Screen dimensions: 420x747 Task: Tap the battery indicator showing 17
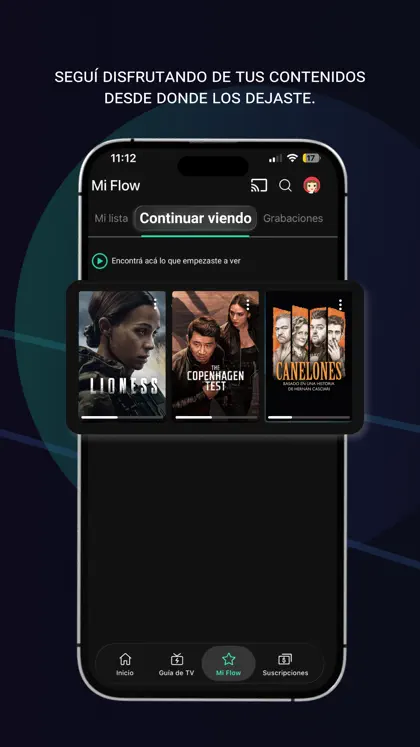(311, 158)
